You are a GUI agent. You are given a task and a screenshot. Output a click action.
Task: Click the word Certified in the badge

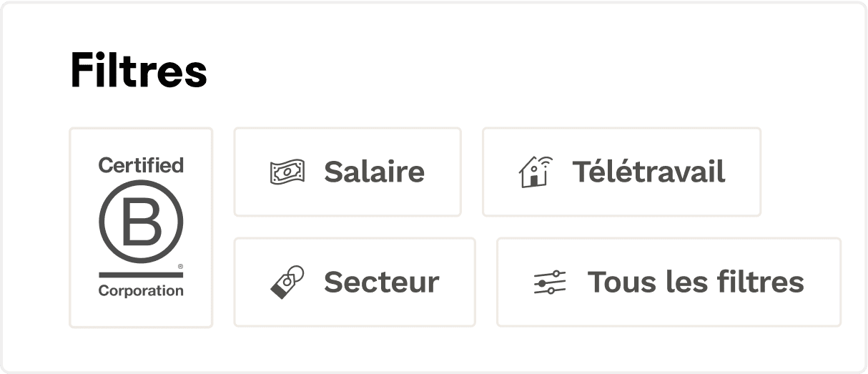click(141, 165)
